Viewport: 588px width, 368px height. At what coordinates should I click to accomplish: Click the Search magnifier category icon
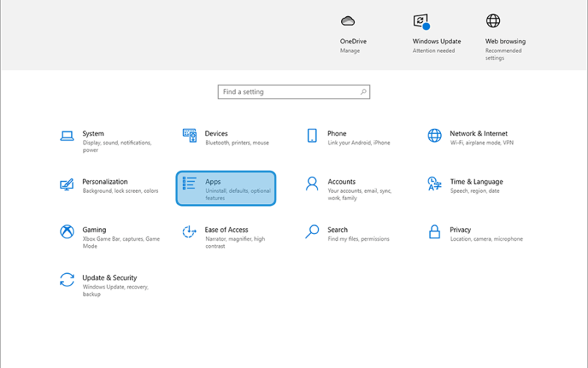click(x=312, y=232)
